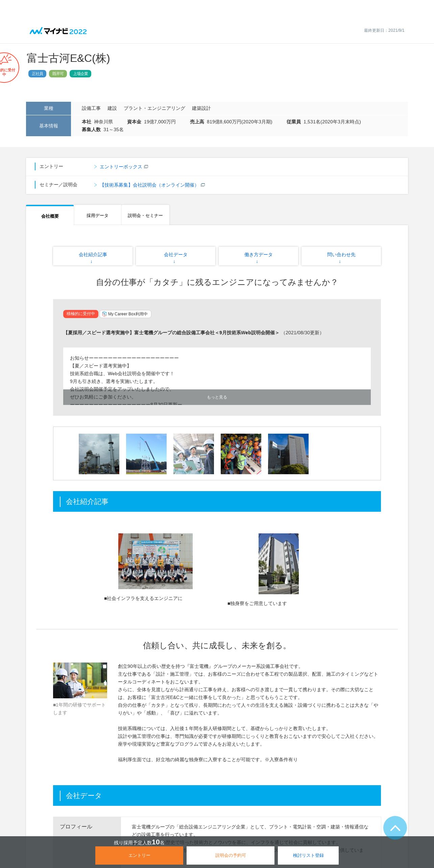Open the high-rise building thumbnail
The height and width of the screenshot is (868, 434).
pos(288,454)
